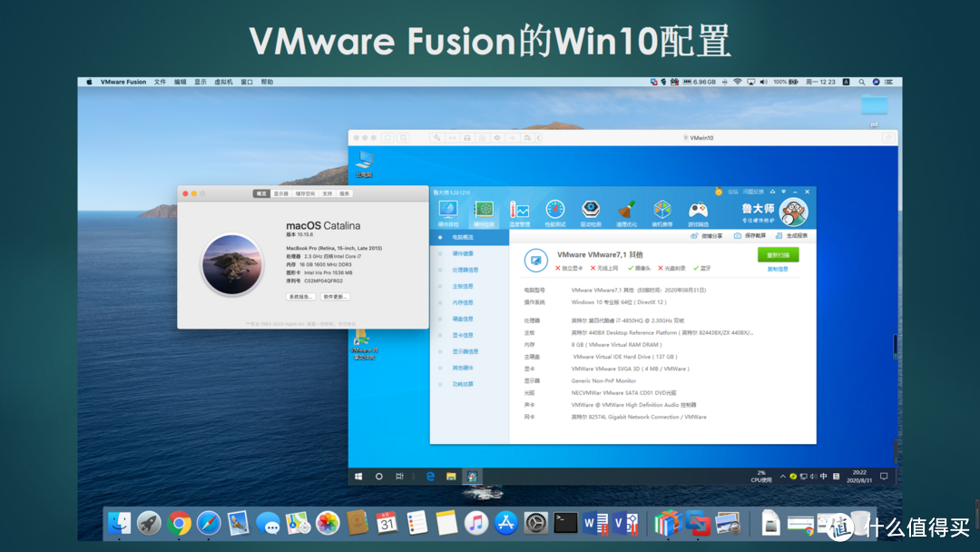
Task: Click 问题反馈 link in 鲁大师 title bar
Action: pos(753,192)
